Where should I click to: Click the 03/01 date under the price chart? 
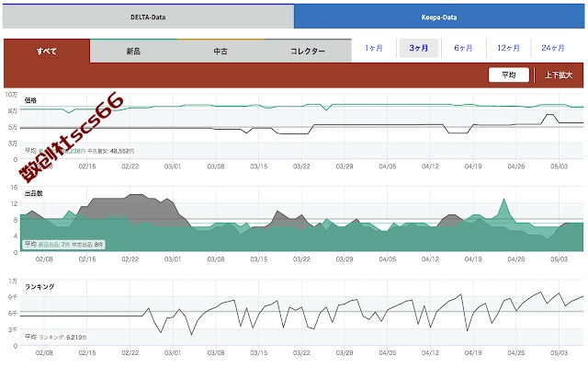pos(173,167)
